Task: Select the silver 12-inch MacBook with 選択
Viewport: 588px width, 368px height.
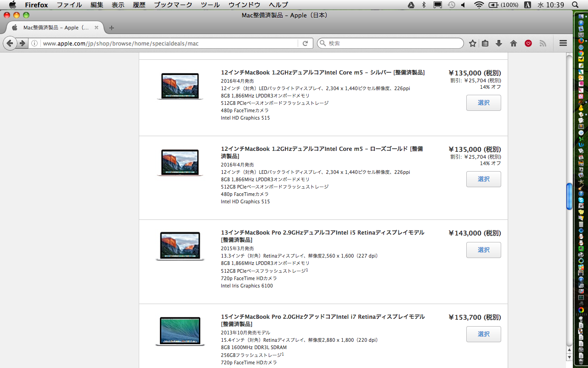Action: (x=483, y=103)
